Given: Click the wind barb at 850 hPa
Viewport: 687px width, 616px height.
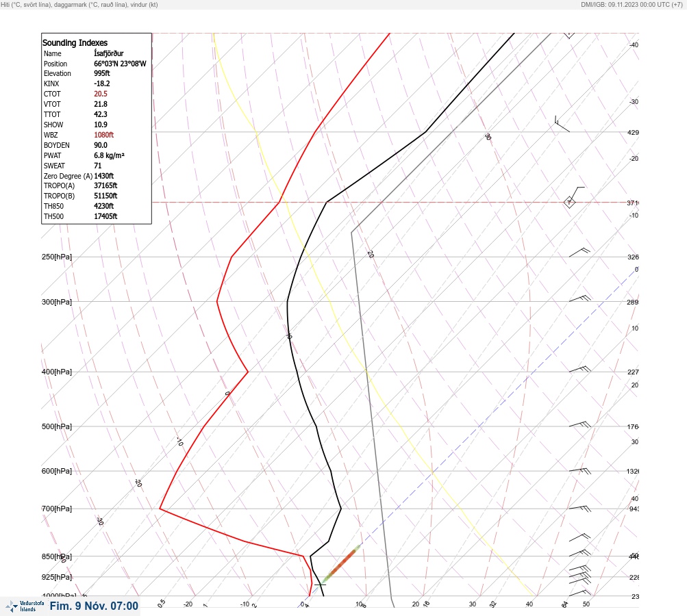Looking at the screenshot, I should point(579,554).
